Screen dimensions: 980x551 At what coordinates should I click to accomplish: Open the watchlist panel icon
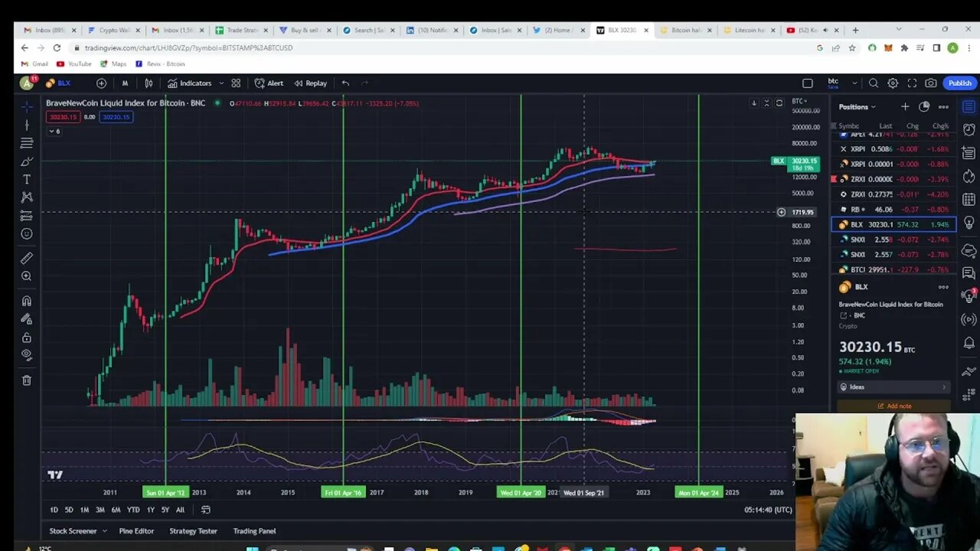(x=969, y=107)
